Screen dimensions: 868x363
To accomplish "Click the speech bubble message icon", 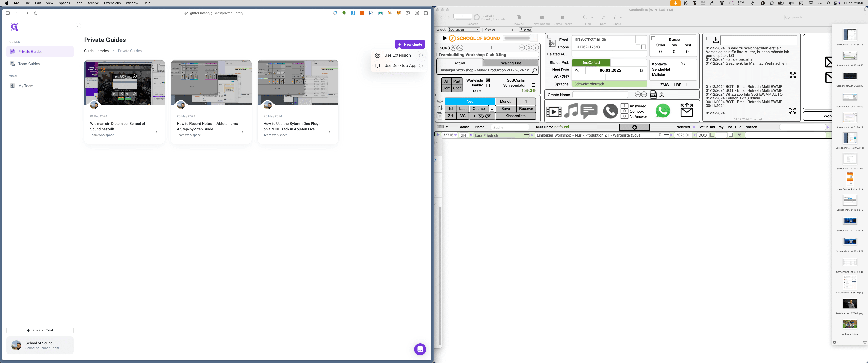I will pos(589,111).
